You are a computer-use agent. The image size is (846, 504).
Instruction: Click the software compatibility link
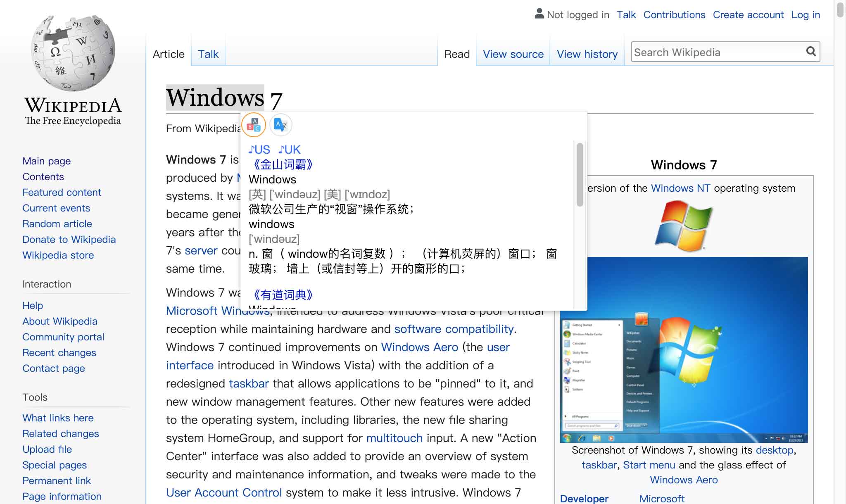454,329
